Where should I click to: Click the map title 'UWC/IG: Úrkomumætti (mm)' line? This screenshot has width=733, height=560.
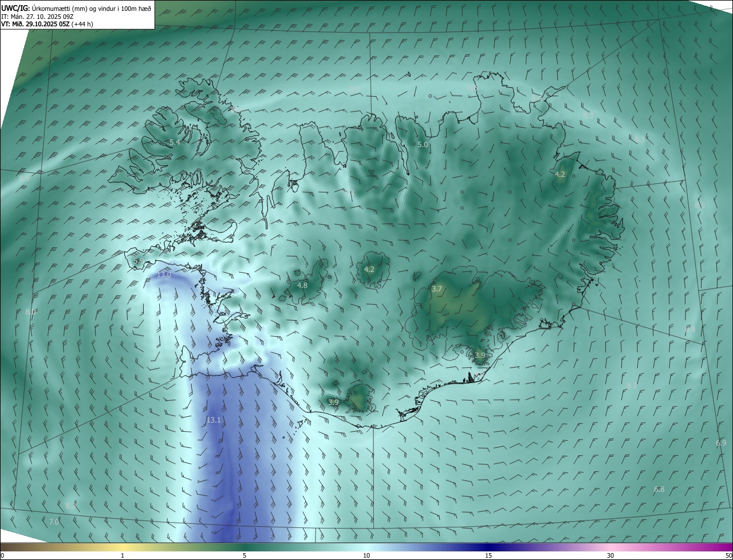coord(76,8)
